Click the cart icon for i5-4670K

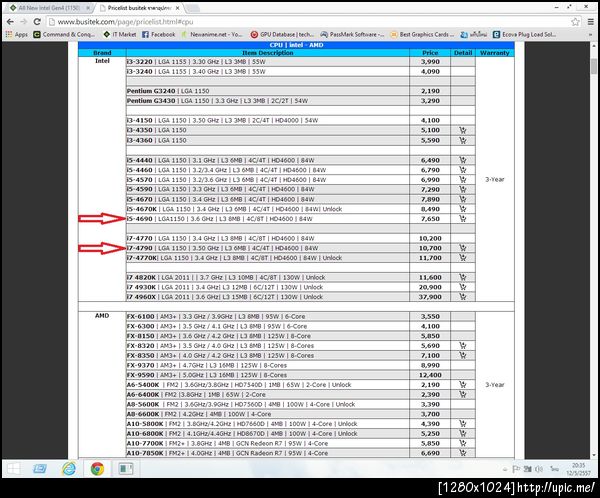click(463, 209)
